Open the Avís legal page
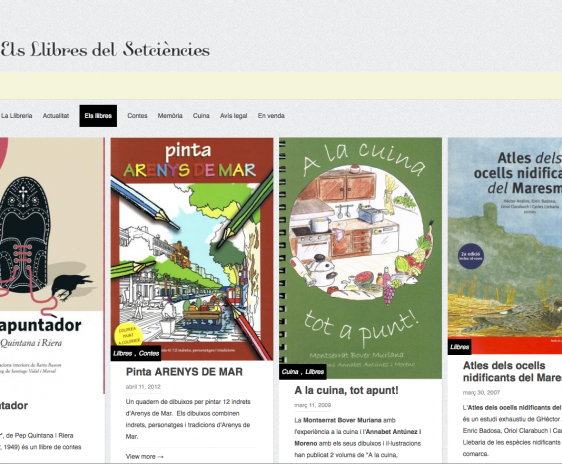562x464 pixels. coord(234,116)
